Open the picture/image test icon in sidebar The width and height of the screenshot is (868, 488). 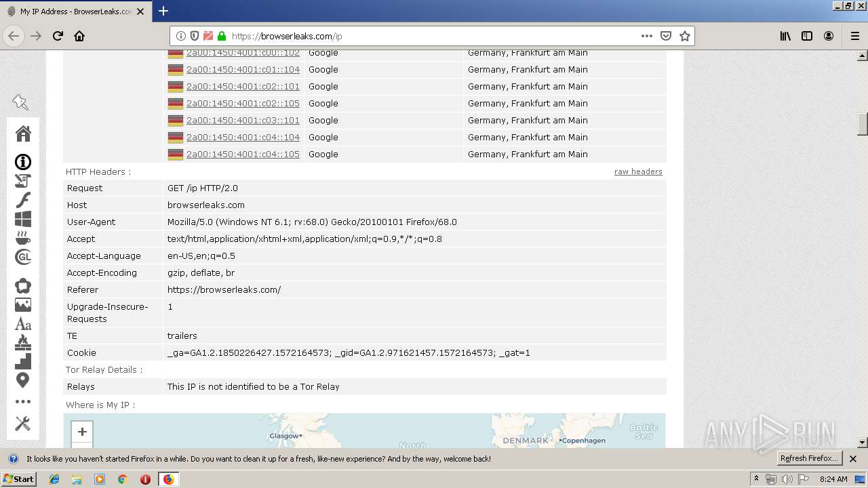23,305
